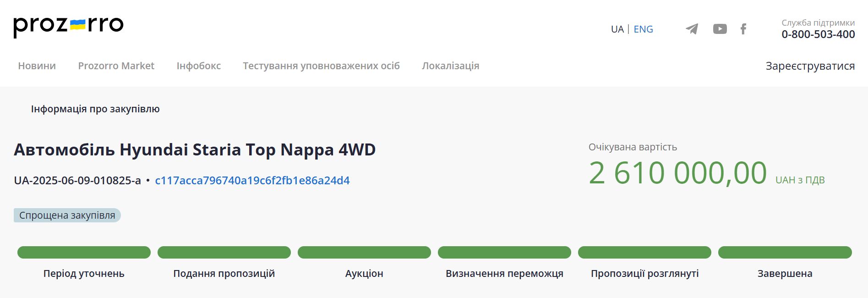Open the Telegram channel icon
This screenshot has width=868, height=298.
[692, 29]
